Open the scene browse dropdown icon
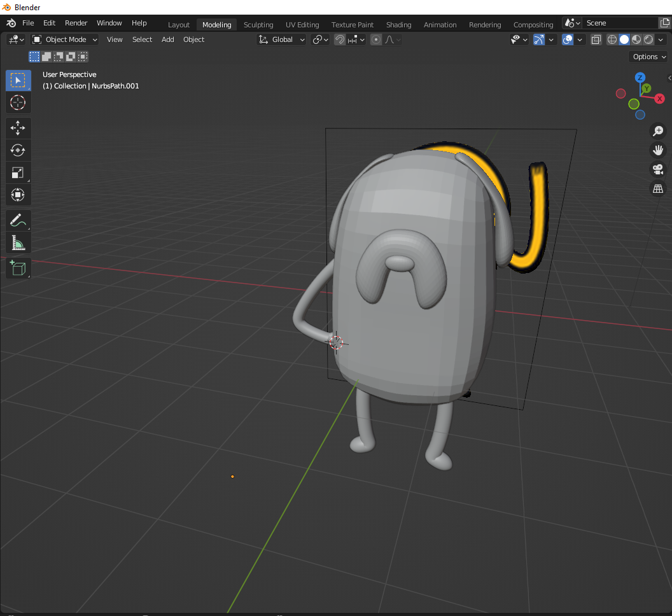The width and height of the screenshot is (672, 616). [572, 23]
